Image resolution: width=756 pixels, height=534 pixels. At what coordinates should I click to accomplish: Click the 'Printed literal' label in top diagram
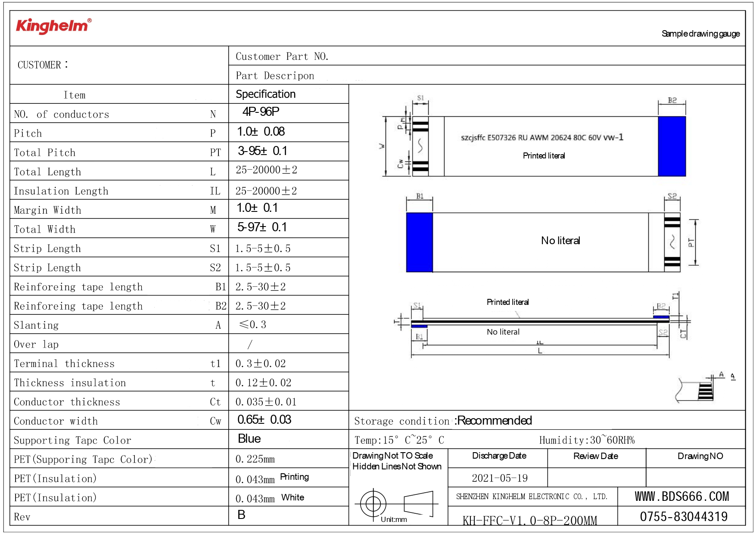[544, 156]
